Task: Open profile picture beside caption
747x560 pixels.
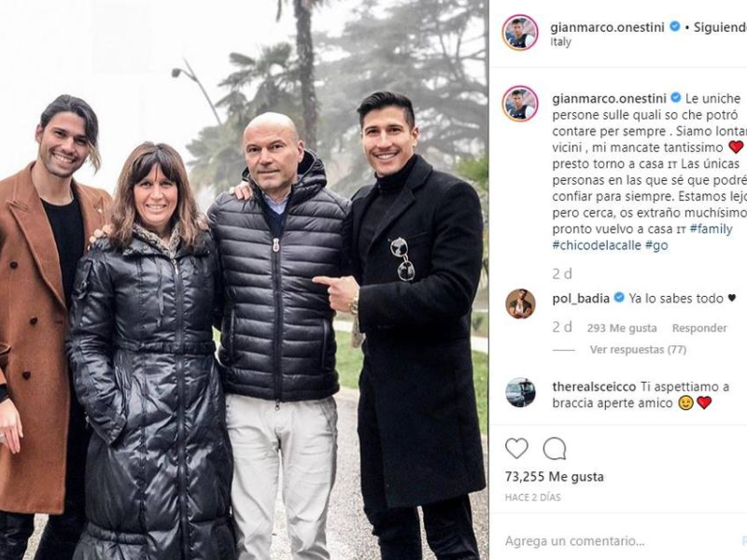Action: click(520, 104)
